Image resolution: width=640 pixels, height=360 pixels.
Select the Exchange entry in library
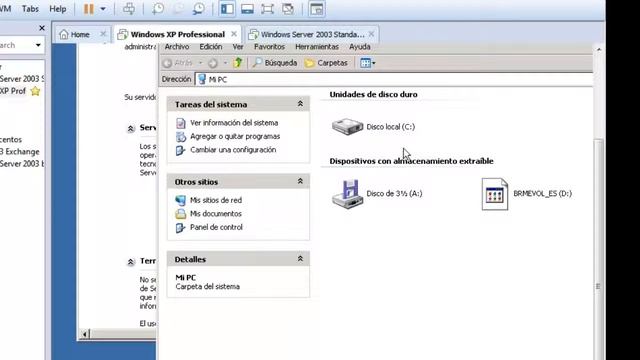(x=20, y=151)
